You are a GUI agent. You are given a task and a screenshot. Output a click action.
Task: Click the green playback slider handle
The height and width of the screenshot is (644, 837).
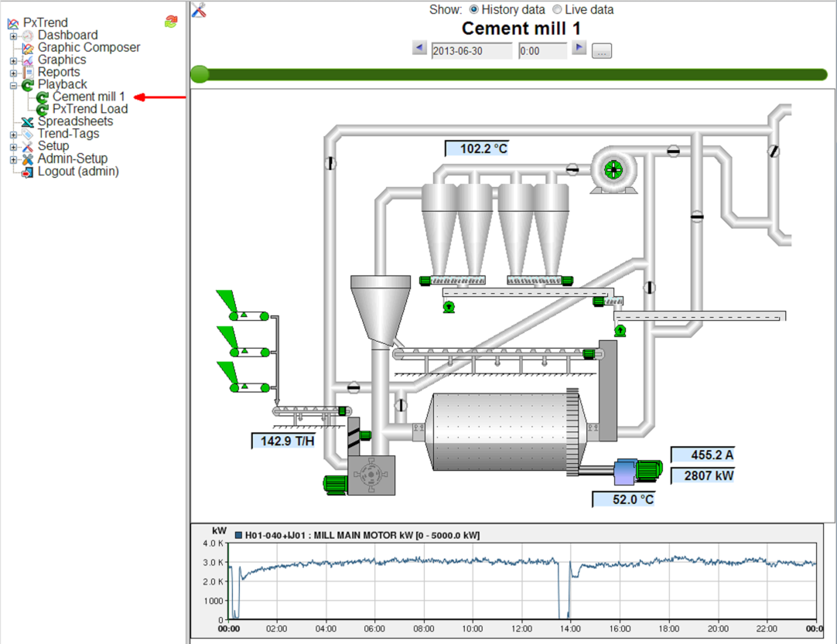point(200,74)
